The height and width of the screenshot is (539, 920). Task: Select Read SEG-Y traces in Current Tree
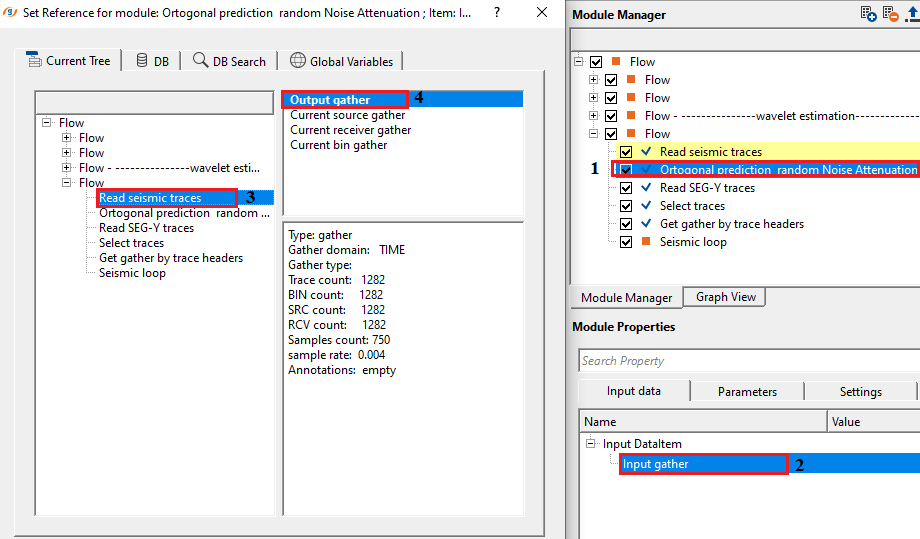tap(146, 228)
